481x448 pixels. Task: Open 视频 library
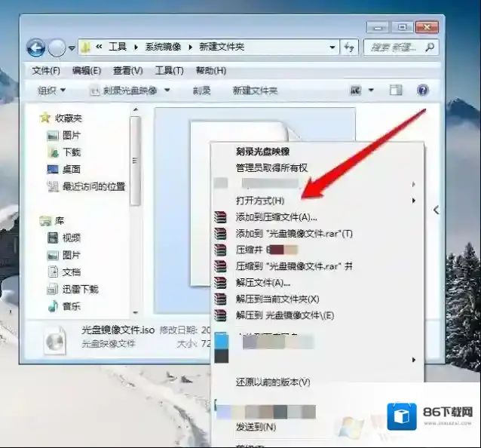click(72, 238)
